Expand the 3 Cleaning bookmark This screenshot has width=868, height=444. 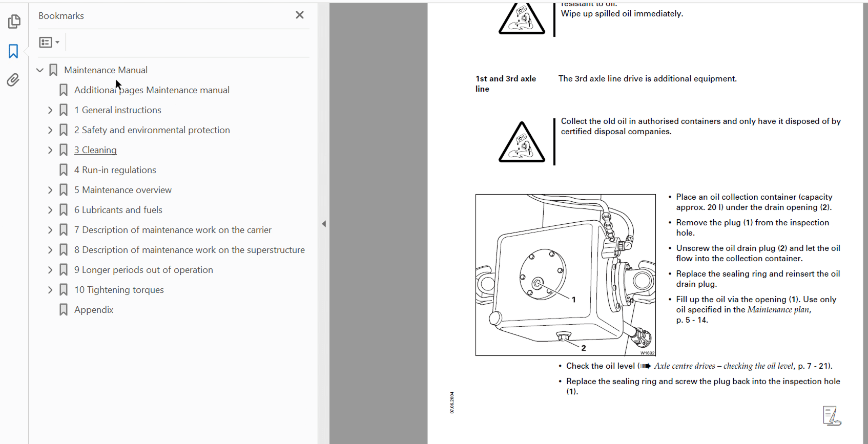(x=50, y=150)
